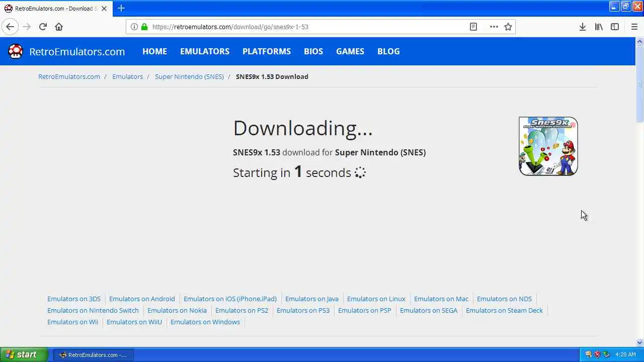
Task: Open the HOME navigation menu item
Action: point(154,51)
